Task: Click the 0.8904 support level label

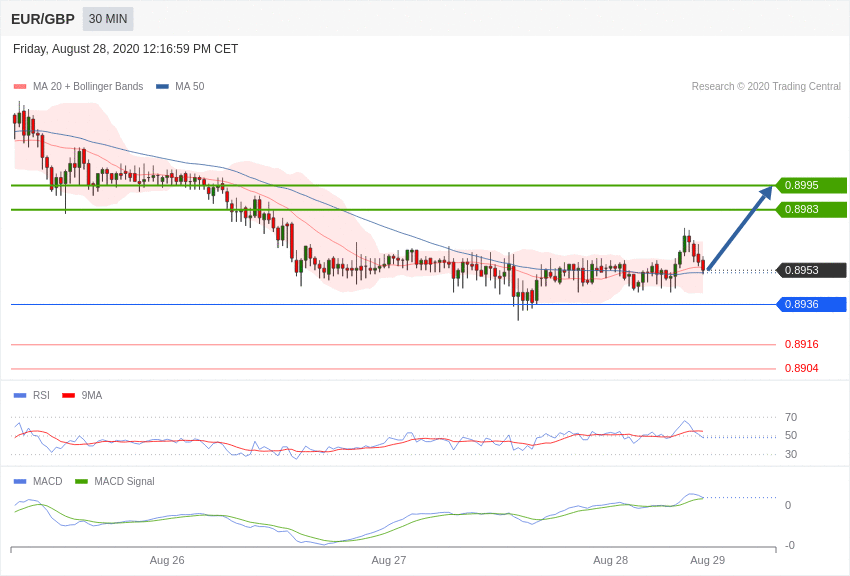Action: tap(802, 368)
